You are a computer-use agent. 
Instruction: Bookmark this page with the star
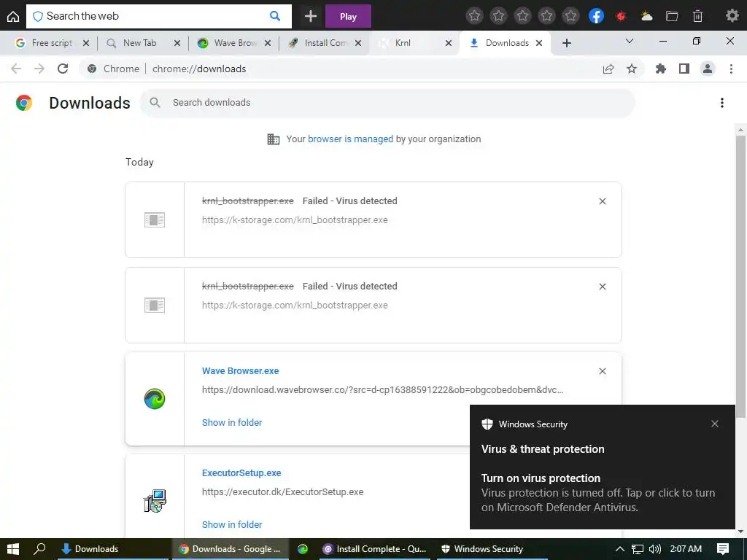[x=632, y=69]
